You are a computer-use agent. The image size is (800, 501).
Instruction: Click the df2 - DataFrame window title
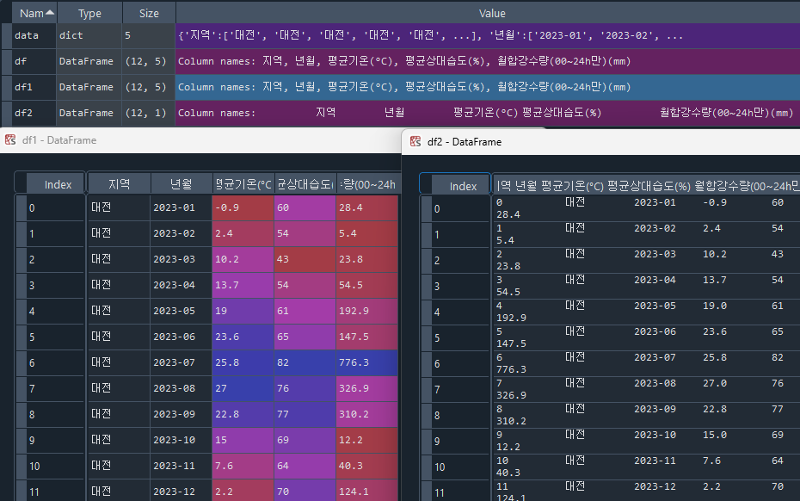coord(464,142)
